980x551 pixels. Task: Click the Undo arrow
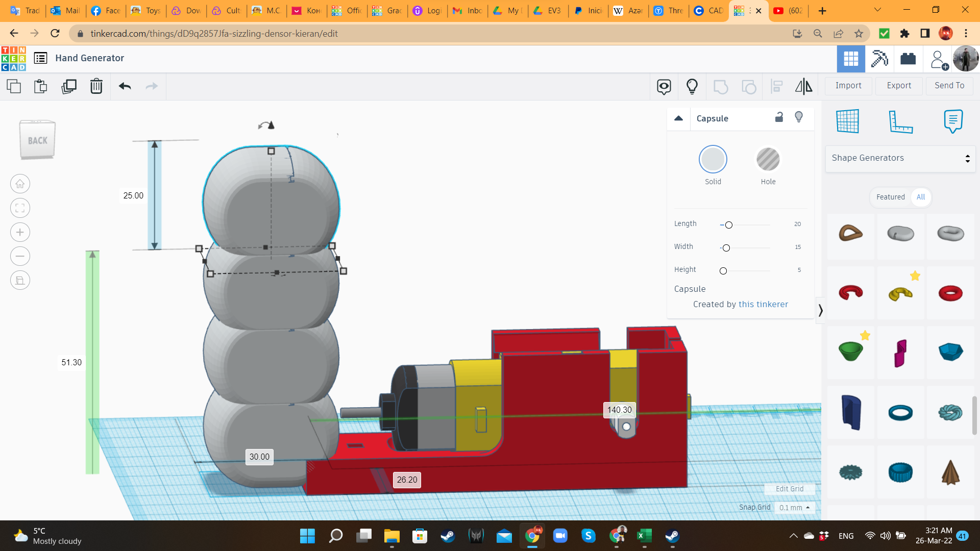pos(125,86)
